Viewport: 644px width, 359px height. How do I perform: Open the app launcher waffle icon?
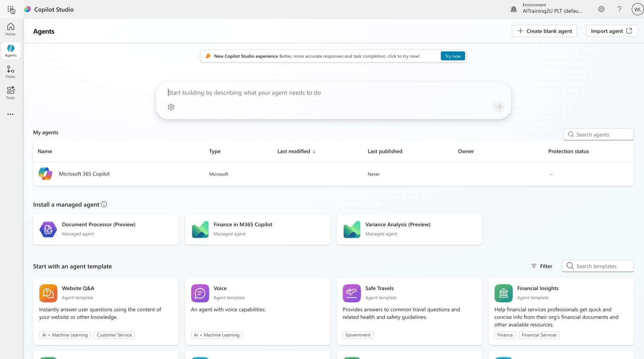pyautogui.click(x=11, y=9)
